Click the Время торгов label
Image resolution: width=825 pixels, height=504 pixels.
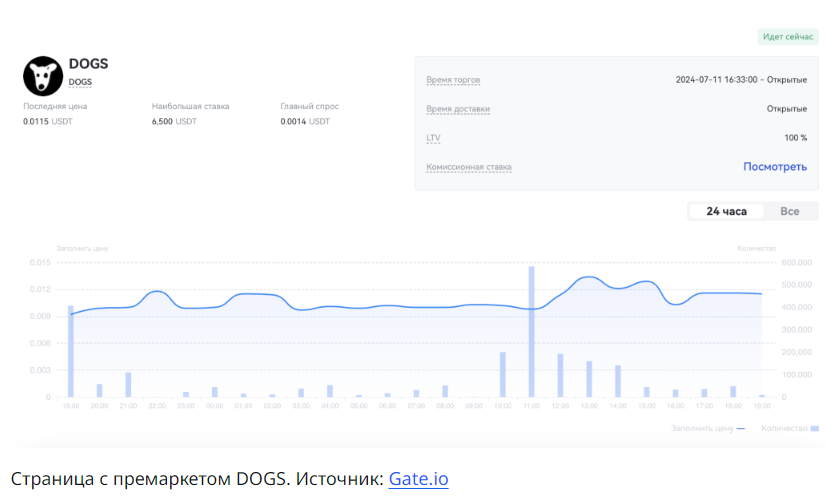[453, 80]
